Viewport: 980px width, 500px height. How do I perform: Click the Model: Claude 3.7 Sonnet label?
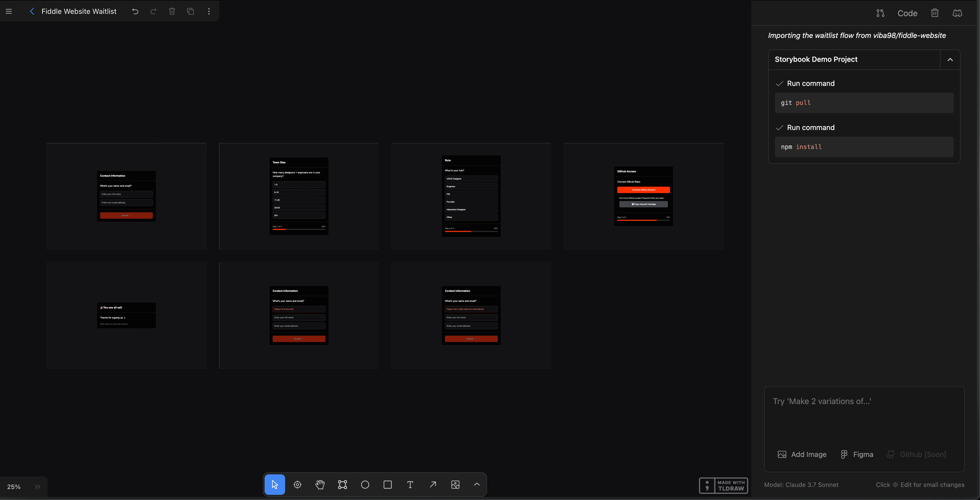pyautogui.click(x=801, y=485)
